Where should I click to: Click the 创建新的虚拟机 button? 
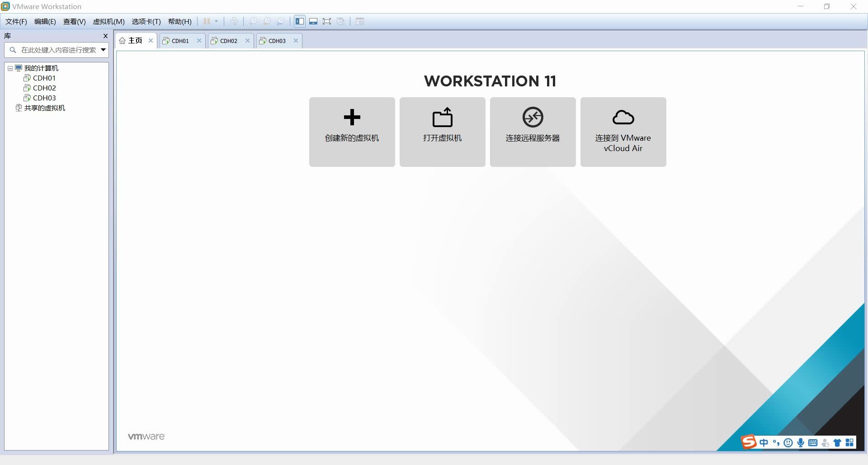pyautogui.click(x=352, y=132)
